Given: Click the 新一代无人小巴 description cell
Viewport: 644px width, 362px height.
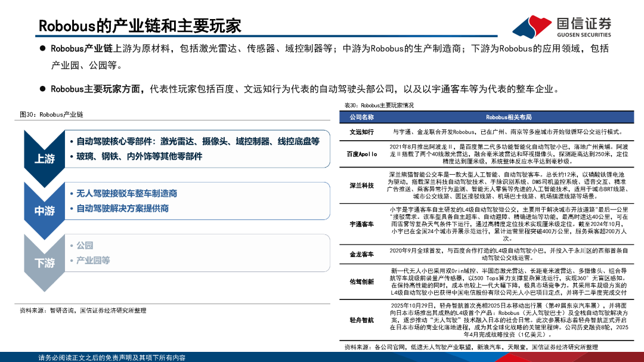Looking at the screenshot, I should pyautogui.click(x=509, y=282).
